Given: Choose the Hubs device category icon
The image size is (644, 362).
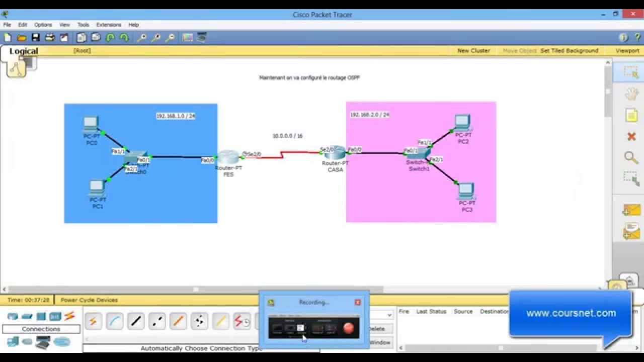Looking at the screenshot, I should (41, 316).
